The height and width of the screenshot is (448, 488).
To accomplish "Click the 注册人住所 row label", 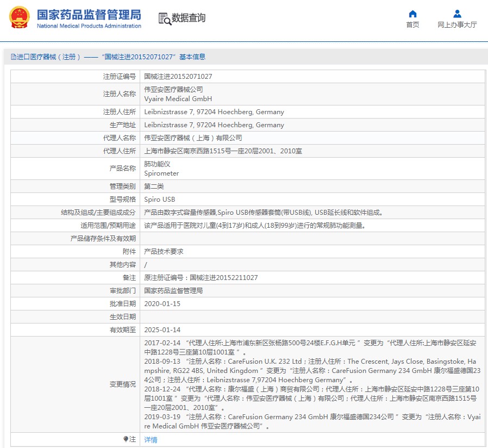I will (120, 112).
